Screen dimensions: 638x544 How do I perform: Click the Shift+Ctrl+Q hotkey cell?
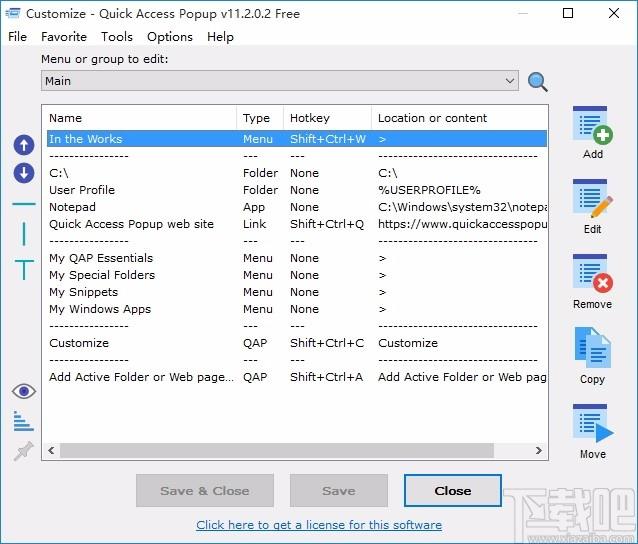[327, 224]
